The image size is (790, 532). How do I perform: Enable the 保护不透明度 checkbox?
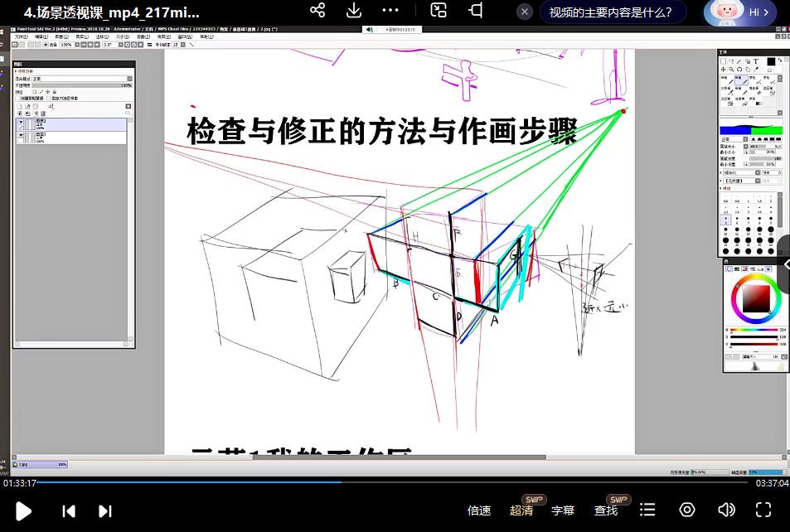click(17, 98)
